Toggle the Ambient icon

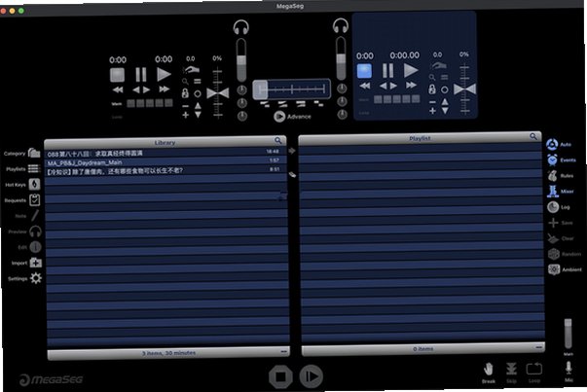pos(554,269)
